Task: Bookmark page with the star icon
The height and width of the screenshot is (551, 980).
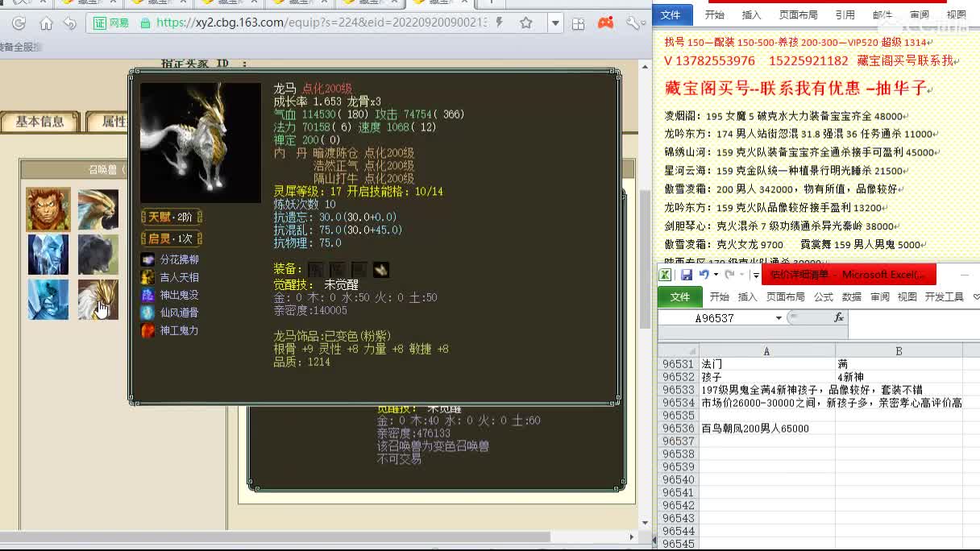Action: [x=526, y=23]
